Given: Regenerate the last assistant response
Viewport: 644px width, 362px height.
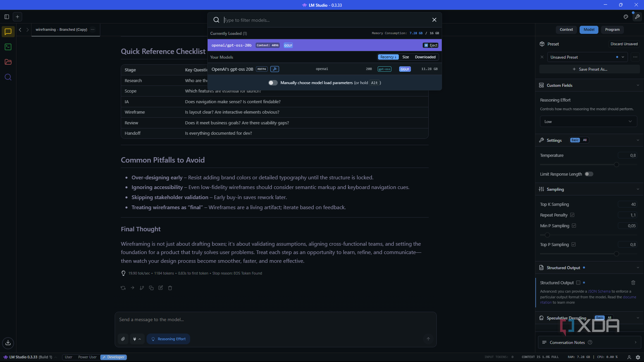Looking at the screenshot, I should click(x=123, y=288).
